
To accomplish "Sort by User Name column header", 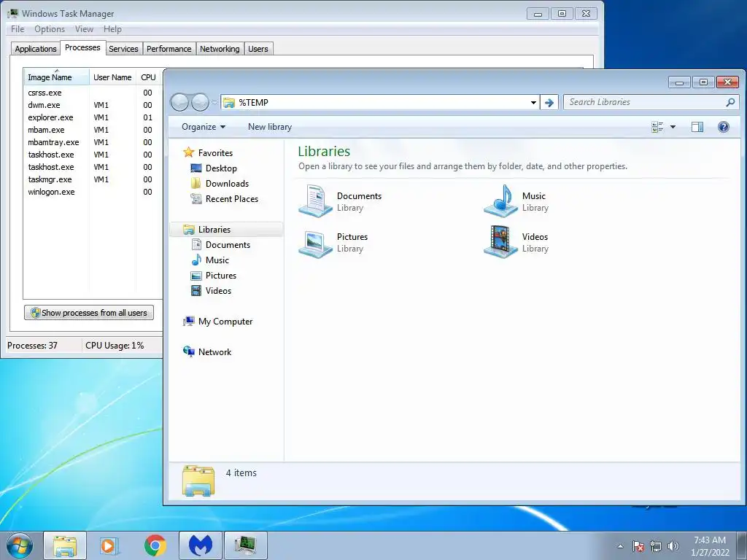I will (112, 77).
